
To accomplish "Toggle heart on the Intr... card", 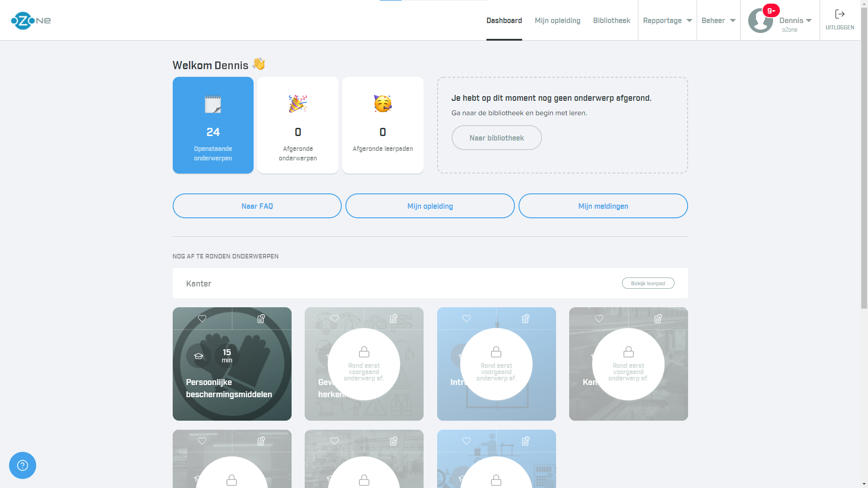I will click(467, 319).
